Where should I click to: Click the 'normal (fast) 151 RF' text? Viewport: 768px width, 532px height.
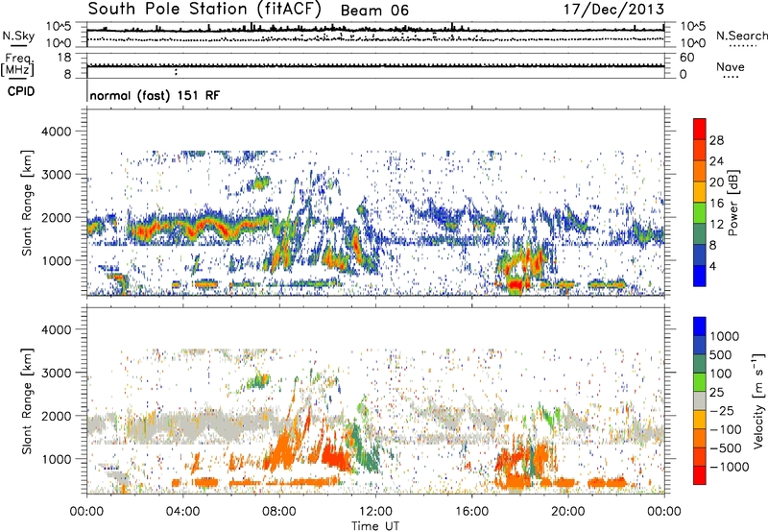pyautogui.click(x=155, y=95)
